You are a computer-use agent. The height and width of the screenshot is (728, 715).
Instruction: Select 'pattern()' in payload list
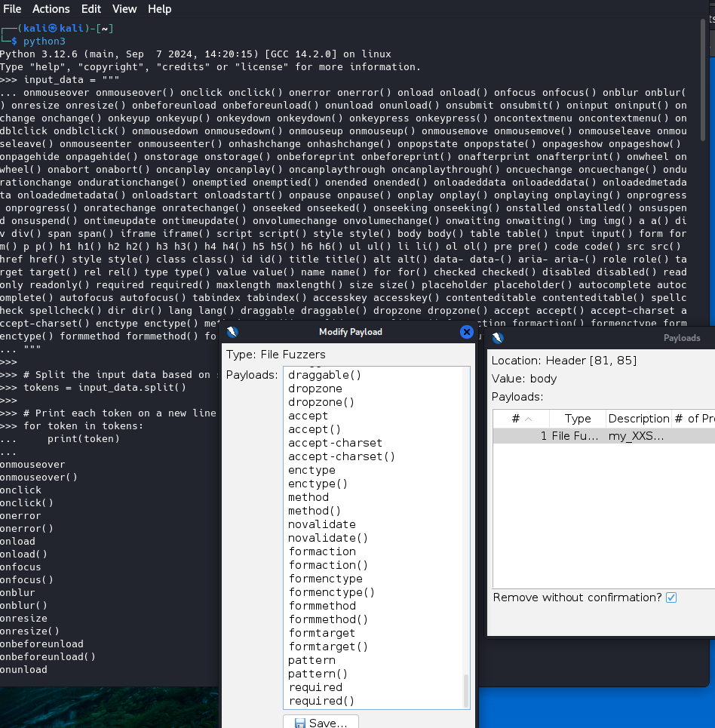click(x=318, y=674)
